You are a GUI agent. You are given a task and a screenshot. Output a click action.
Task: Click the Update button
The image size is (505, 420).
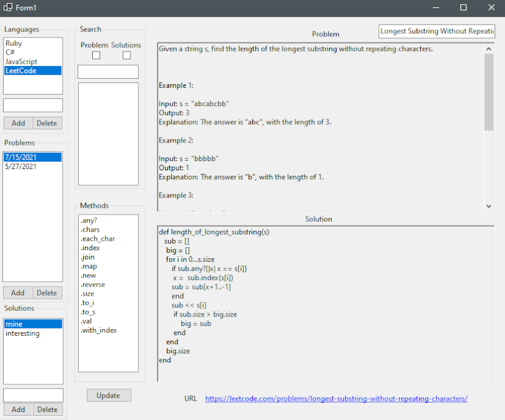(x=109, y=395)
